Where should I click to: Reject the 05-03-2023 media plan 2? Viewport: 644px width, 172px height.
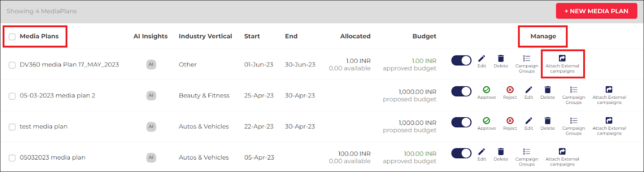[x=510, y=93]
